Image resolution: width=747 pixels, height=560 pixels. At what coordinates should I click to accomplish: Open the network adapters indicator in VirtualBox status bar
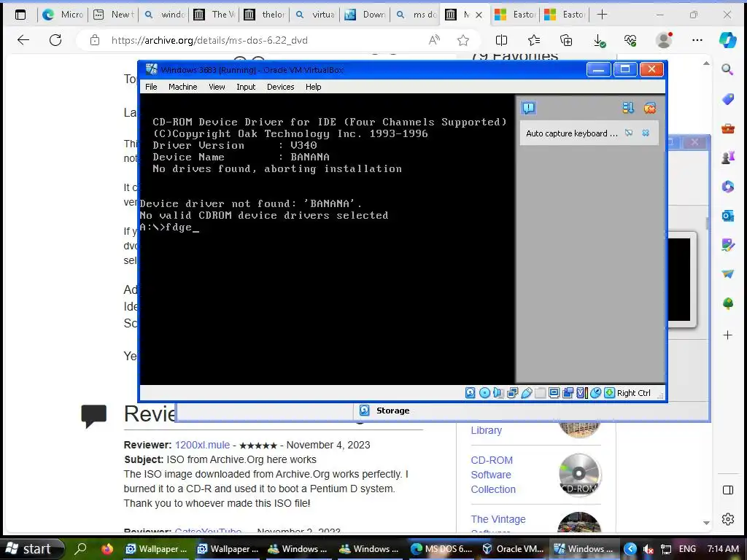click(x=513, y=393)
